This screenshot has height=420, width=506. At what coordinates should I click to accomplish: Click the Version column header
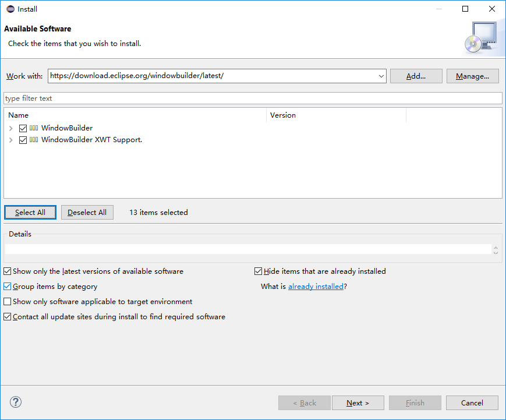click(336, 115)
